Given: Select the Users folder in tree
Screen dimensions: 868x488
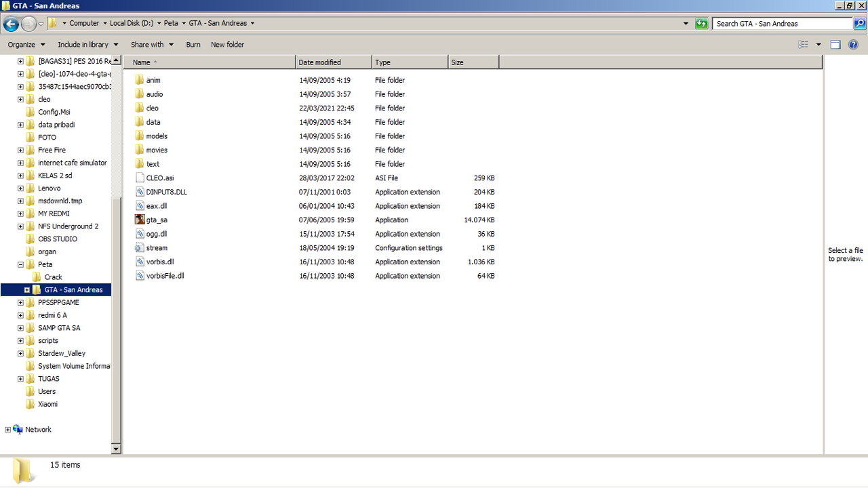Looking at the screenshot, I should (x=47, y=392).
